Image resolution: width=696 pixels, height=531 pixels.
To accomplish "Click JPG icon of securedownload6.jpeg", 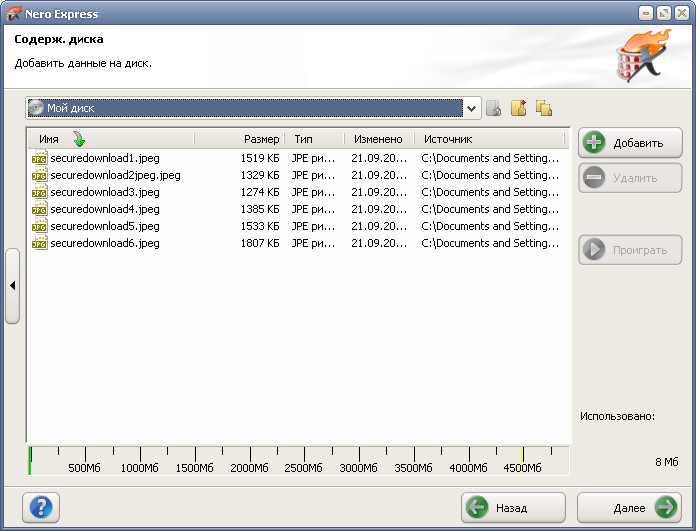I will [x=40, y=243].
